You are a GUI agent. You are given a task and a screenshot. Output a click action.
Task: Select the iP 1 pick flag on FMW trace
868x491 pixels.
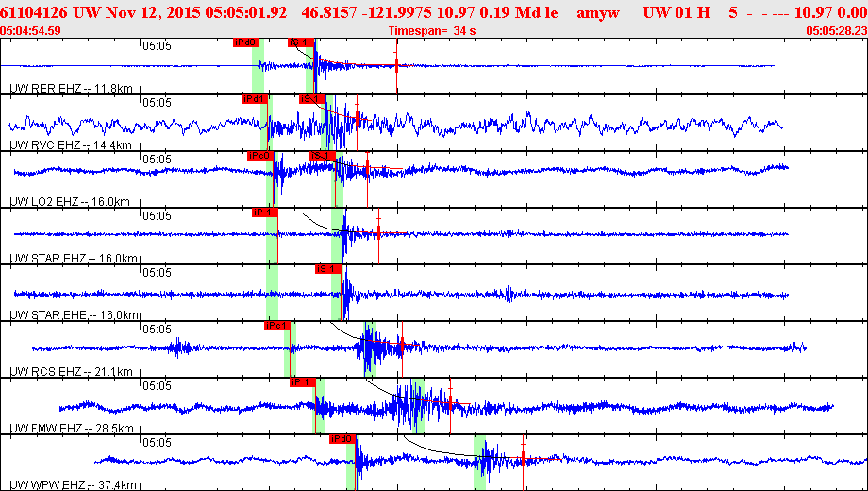click(302, 381)
